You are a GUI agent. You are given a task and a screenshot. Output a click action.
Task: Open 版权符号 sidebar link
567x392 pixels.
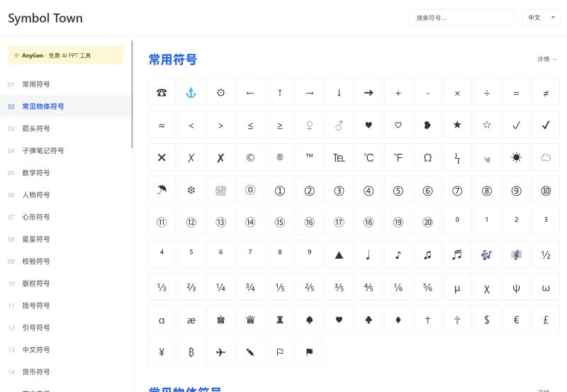[x=66, y=283]
